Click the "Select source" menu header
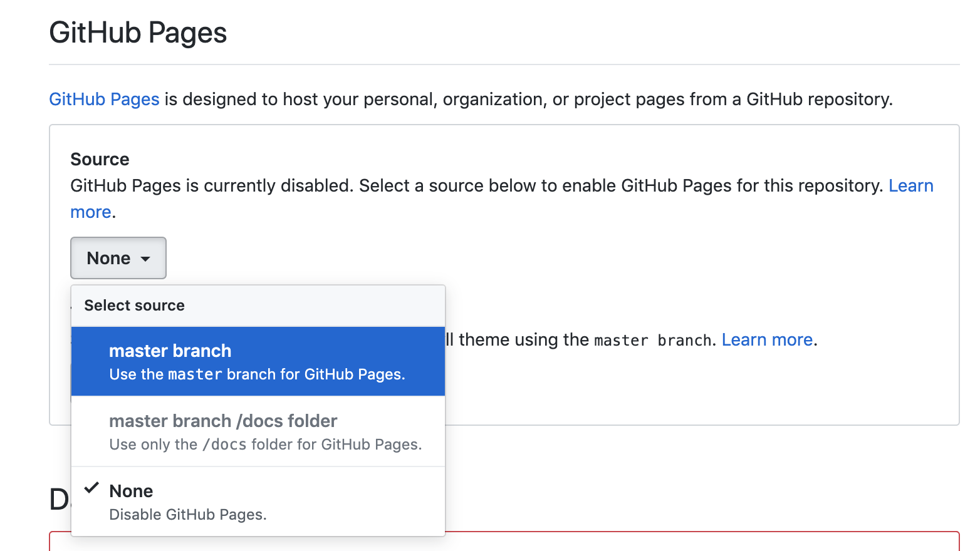Viewport: 980px width, 551px height. pos(134,306)
